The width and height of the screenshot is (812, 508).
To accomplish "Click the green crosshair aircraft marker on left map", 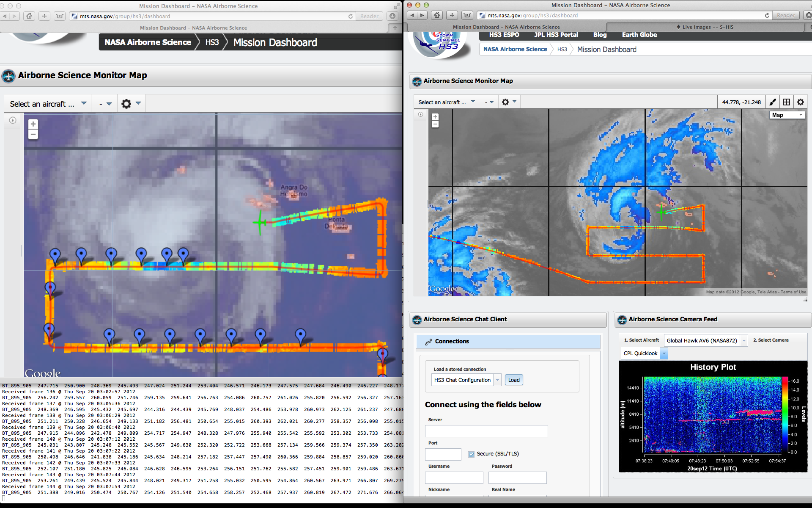I will click(260, 222).
